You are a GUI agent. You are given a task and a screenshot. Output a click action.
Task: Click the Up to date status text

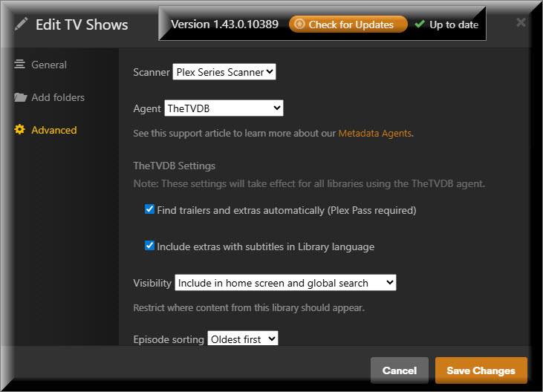[x=454, y=24]
